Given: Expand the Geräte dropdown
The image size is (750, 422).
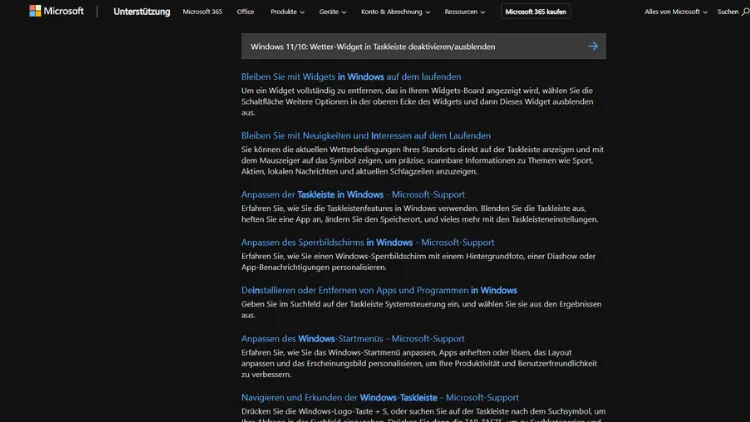Looking at the screenshot, I should coord(332,11).
